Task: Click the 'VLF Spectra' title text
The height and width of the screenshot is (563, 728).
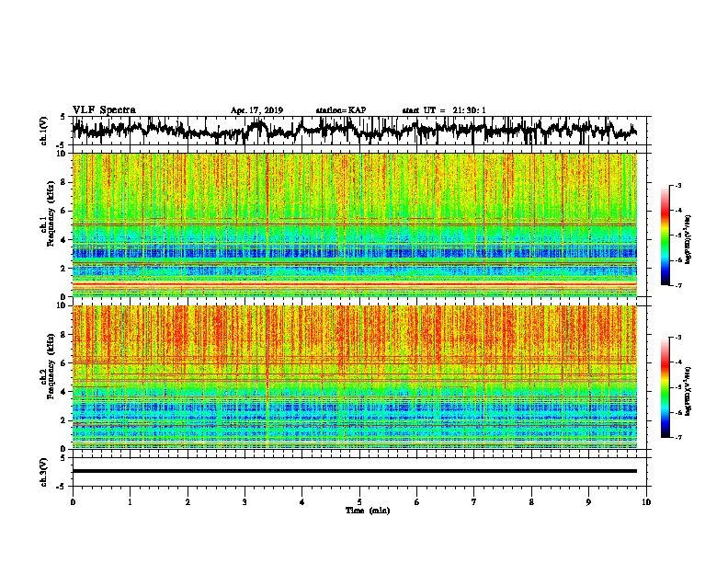Action: [x=104, y=110]
